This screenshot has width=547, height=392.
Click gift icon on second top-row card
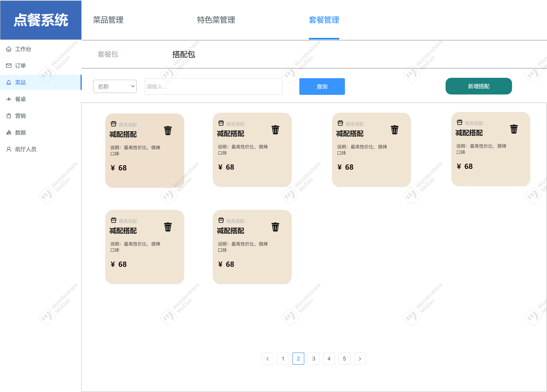click(x=221, y=123)
